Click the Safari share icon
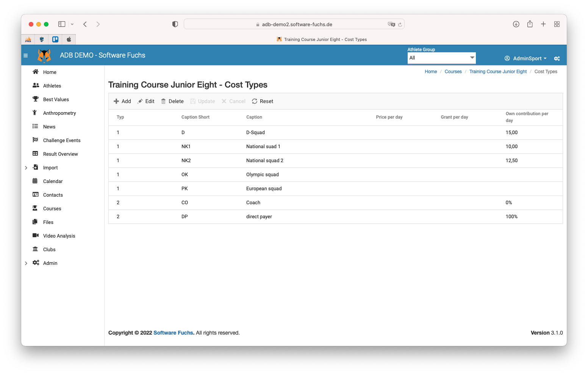The image size is (588, 374). 530,24
